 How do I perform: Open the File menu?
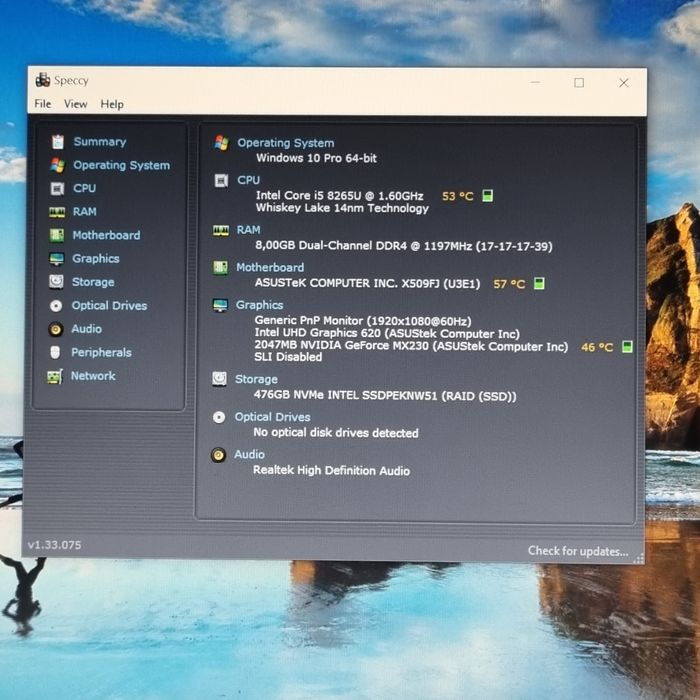(43, 104)
